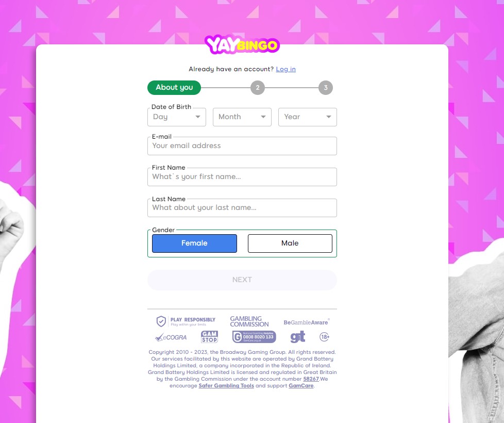Open the Safer Gambling Tools link
This screenshot has width=504, height=423.
[226, 386]
